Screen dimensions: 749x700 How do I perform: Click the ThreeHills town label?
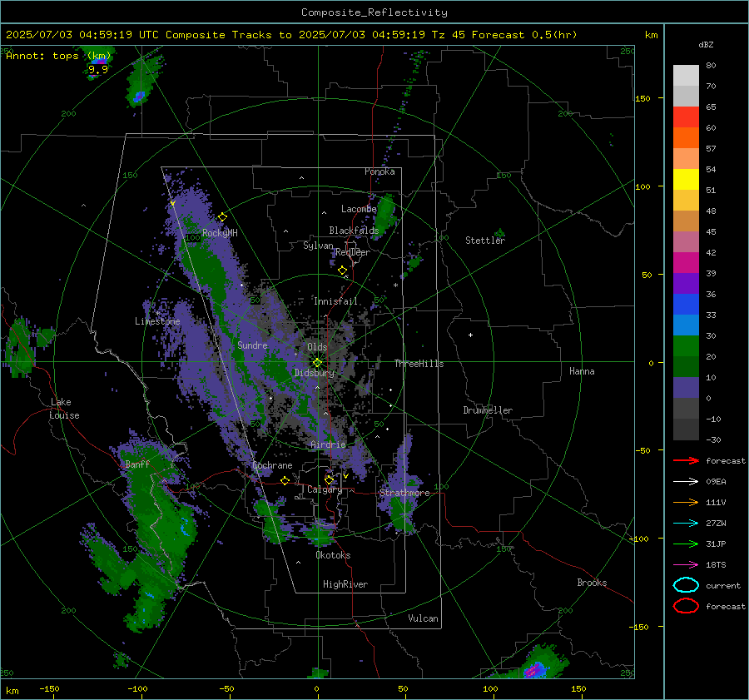419,364
